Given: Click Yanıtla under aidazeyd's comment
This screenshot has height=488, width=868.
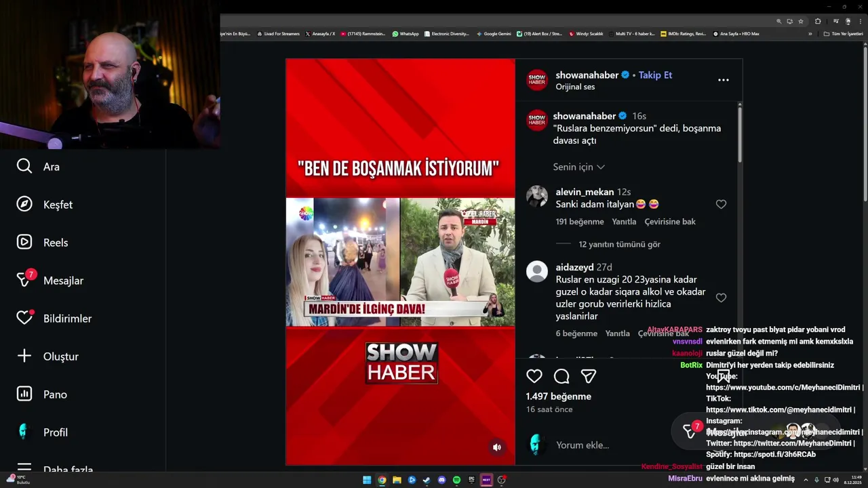Looking at the screenshot, I should point(617,333).
